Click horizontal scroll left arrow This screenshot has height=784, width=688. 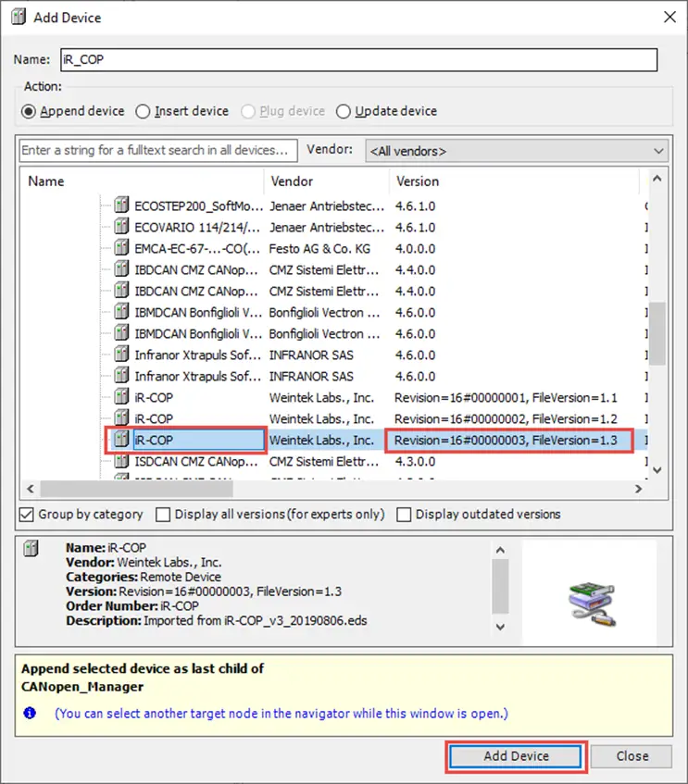click(x=31, y=489)
